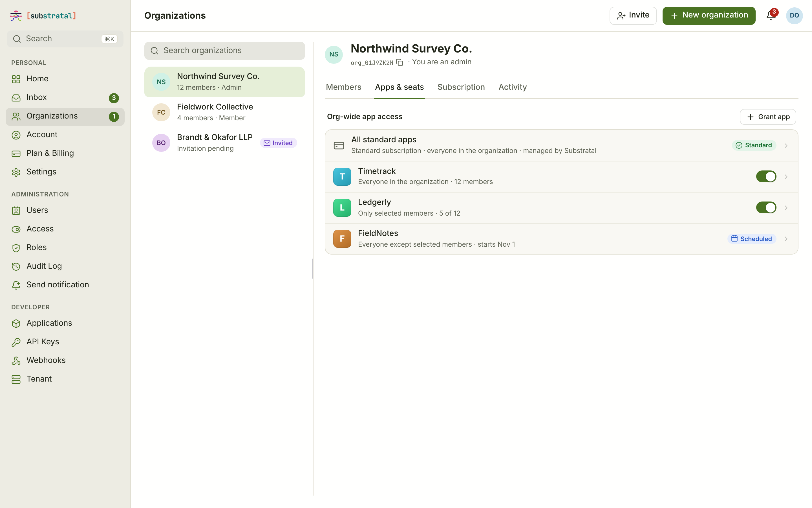Viewport: 812px width, 508px height.
Task: Toggle off Ledgerly app access
Action: (x=766, y=208)
